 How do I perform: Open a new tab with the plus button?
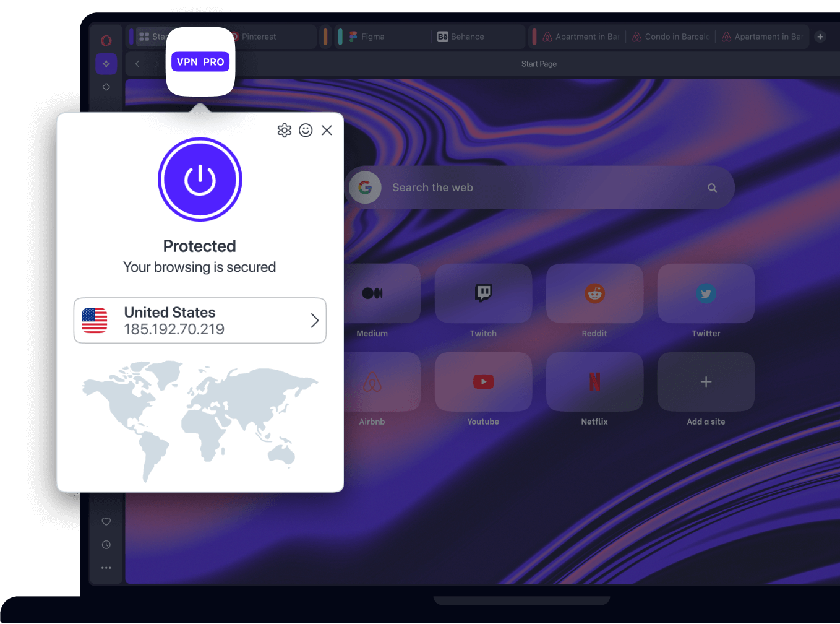tap(820, 37)
